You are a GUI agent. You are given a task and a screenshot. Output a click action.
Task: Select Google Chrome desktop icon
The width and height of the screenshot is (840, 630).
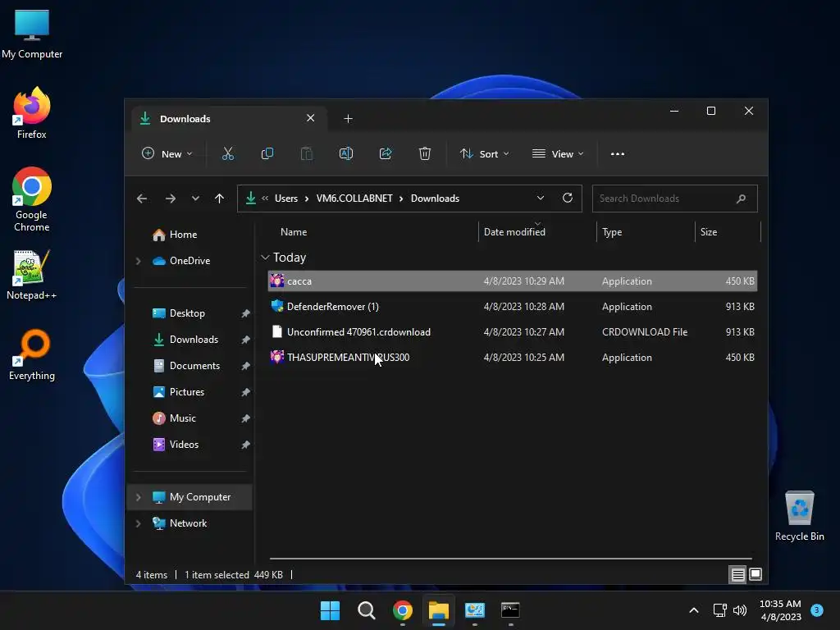[32, 199]
